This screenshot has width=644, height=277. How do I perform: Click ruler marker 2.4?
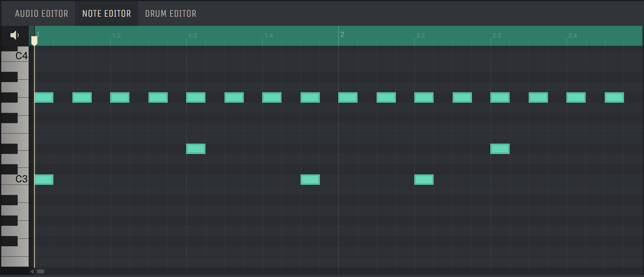click(573, 36)
